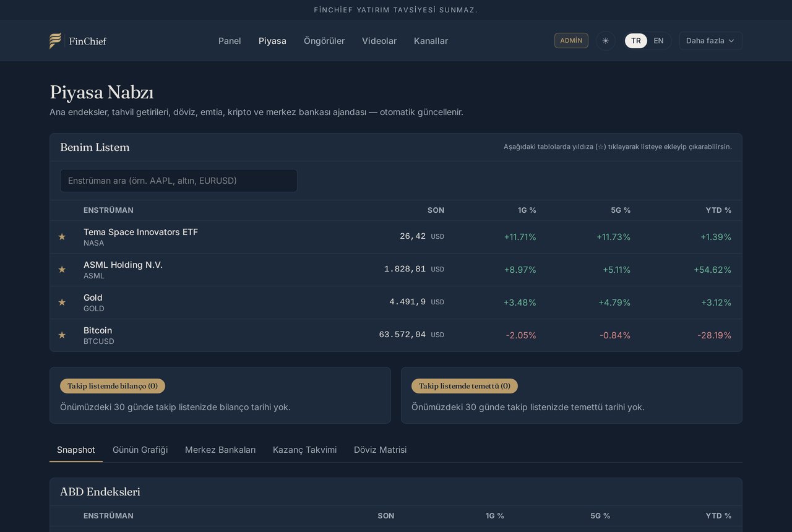Click the ADMİN badge button
The image size is (792, 532).
tap(571, 41)
